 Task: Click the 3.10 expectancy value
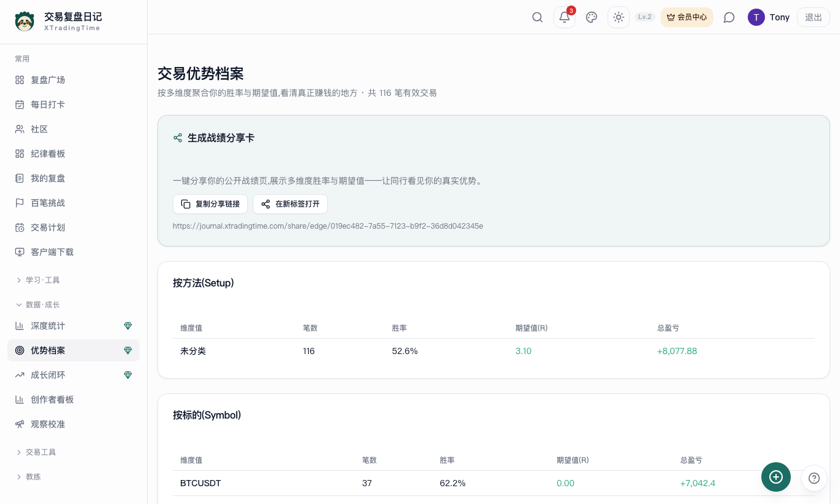[523, 351]
